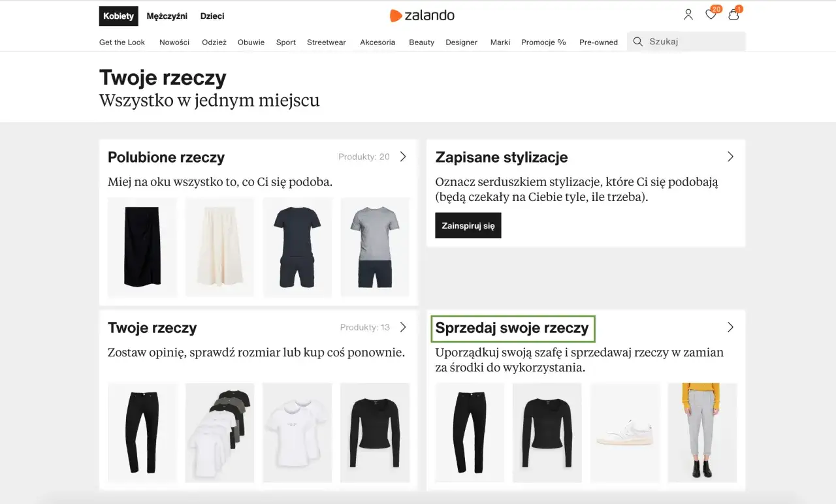Switch to the Dzieci tab
836x504 pixels.
point(212,16)
